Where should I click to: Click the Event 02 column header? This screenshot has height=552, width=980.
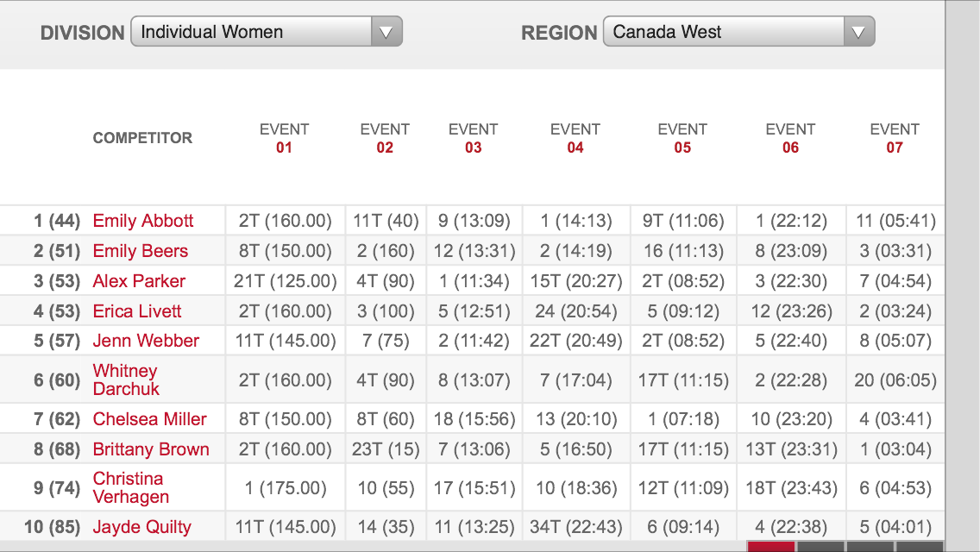pos(385,139)
